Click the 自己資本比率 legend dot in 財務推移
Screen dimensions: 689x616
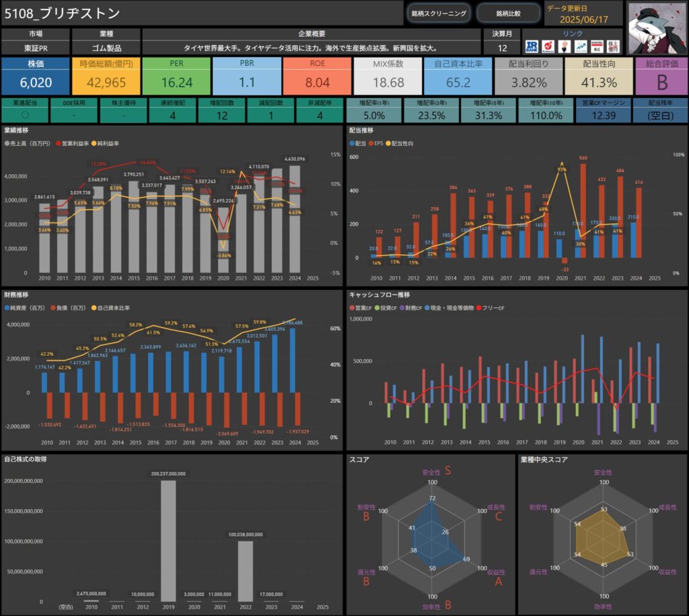tap(94, 308)
